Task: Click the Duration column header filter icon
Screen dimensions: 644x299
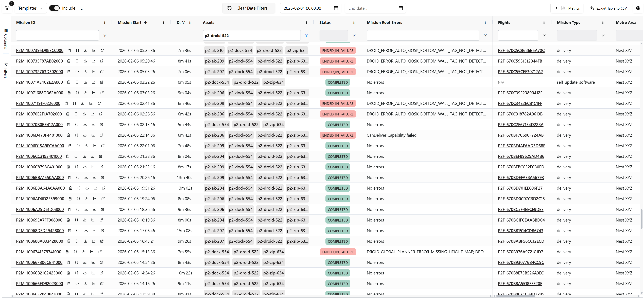Action: pos(183,23)
